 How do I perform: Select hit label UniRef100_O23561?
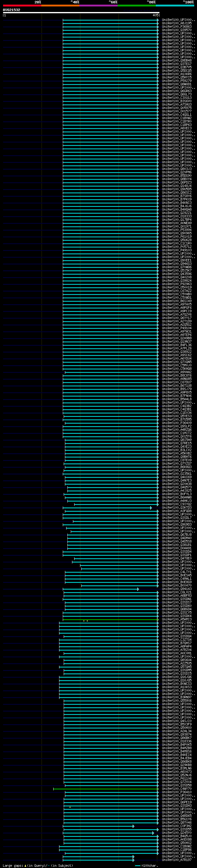coord(177,474)
